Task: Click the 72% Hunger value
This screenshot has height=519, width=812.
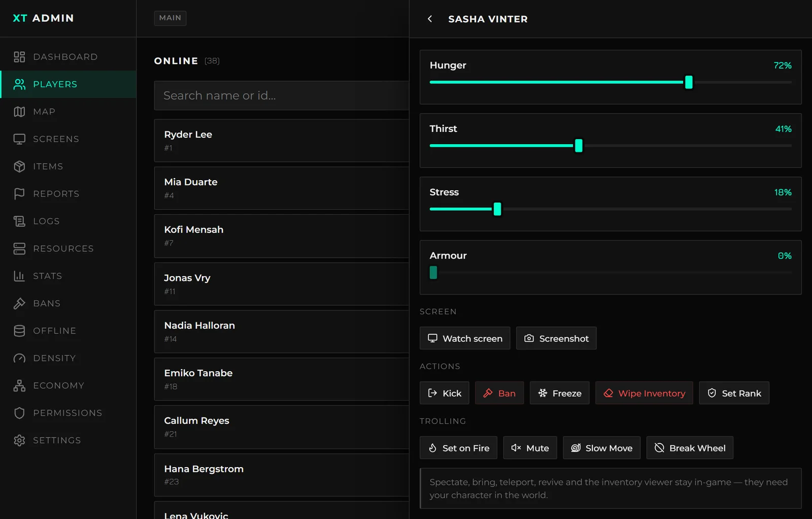Action: tap(783, 66)
